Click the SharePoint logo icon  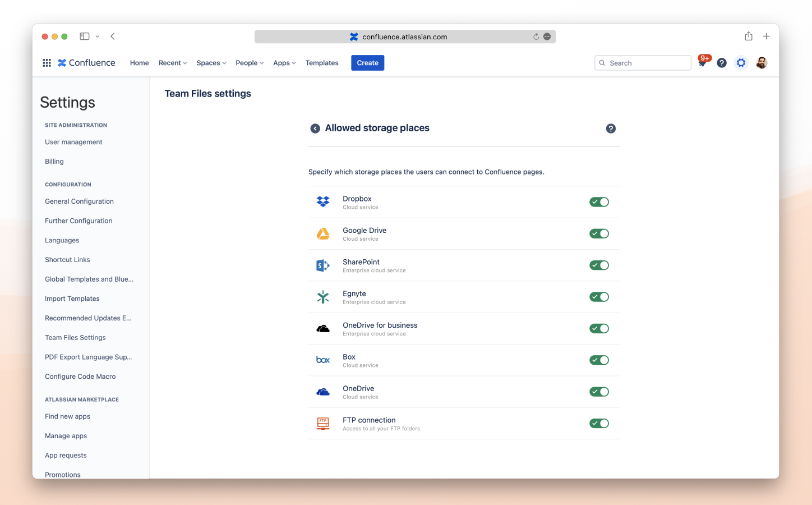(x=323, y=265)
